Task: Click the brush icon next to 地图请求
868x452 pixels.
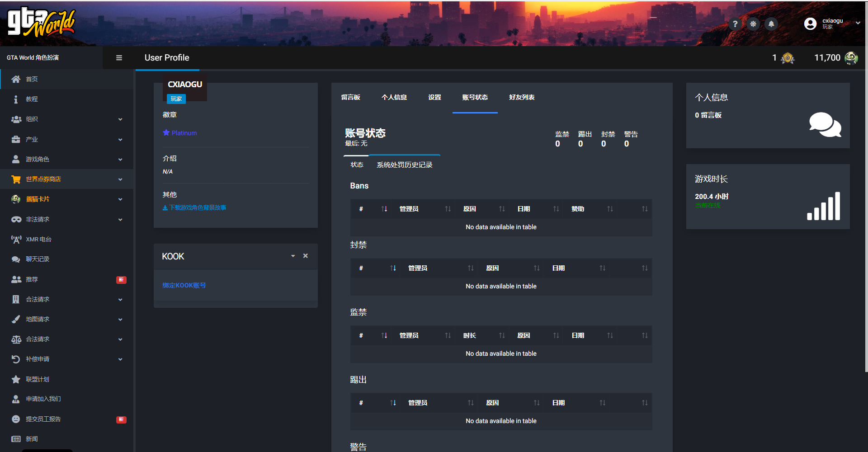Action: (16, 319)
